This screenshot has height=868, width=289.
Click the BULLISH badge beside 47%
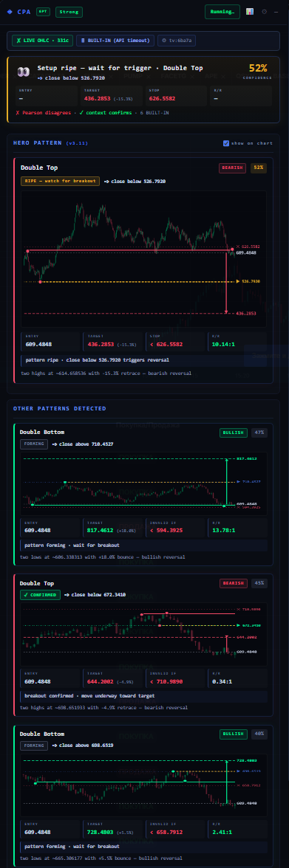point(234,433)
